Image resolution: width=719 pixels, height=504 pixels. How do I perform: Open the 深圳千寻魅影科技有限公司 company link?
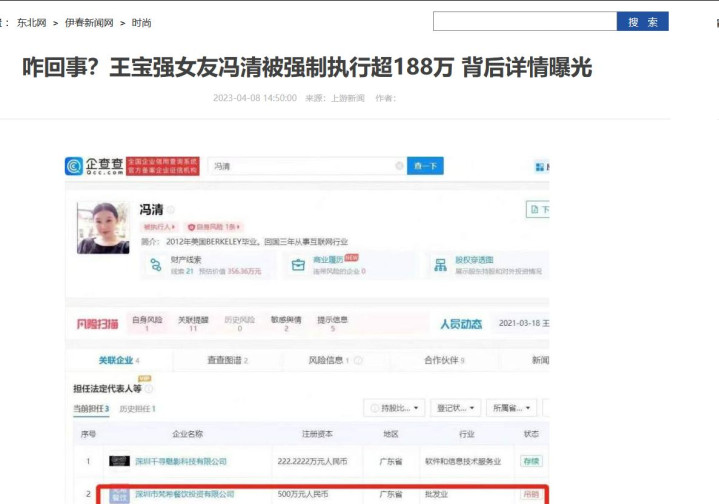(181, 461)
